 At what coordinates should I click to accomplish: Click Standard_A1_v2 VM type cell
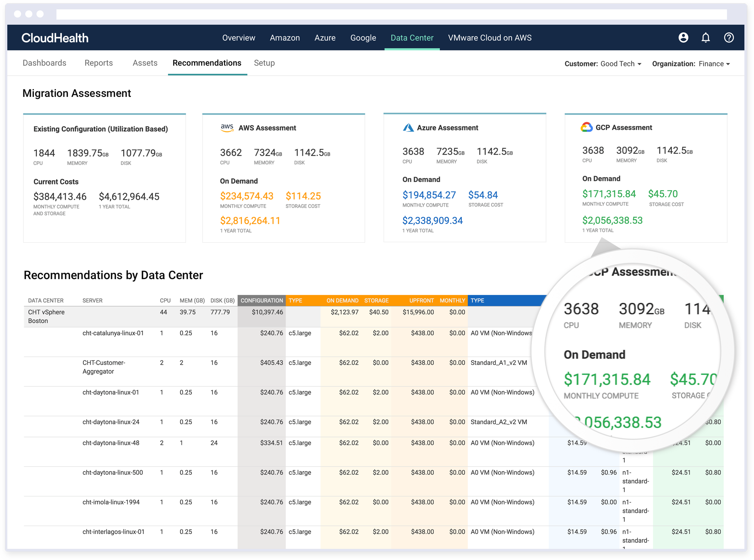(x=499, y=363)
